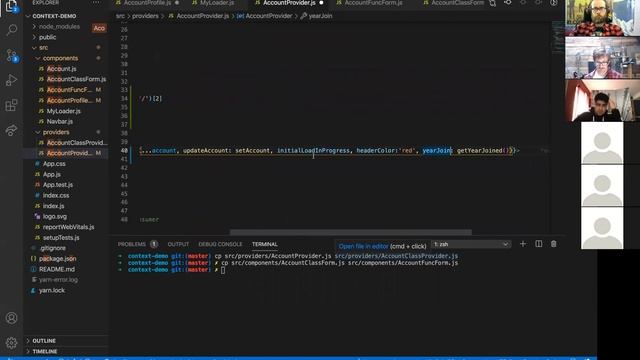Open index.css in the explorer
The image size is (640, 360).
56,196
